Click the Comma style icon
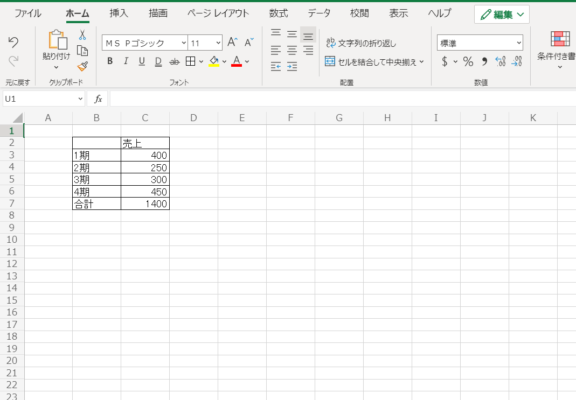This screenshot has width=576, height=400. 485,61
